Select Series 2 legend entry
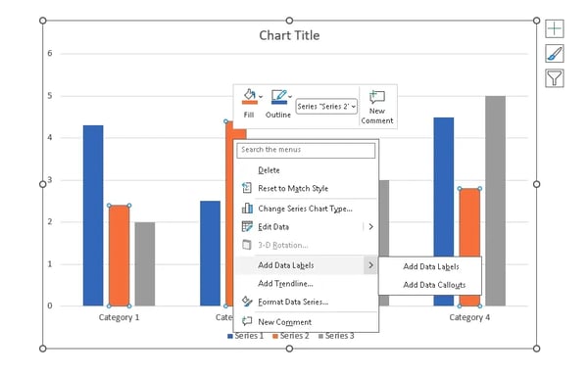Viewport: 588px width, 375px height. (291, 336)
